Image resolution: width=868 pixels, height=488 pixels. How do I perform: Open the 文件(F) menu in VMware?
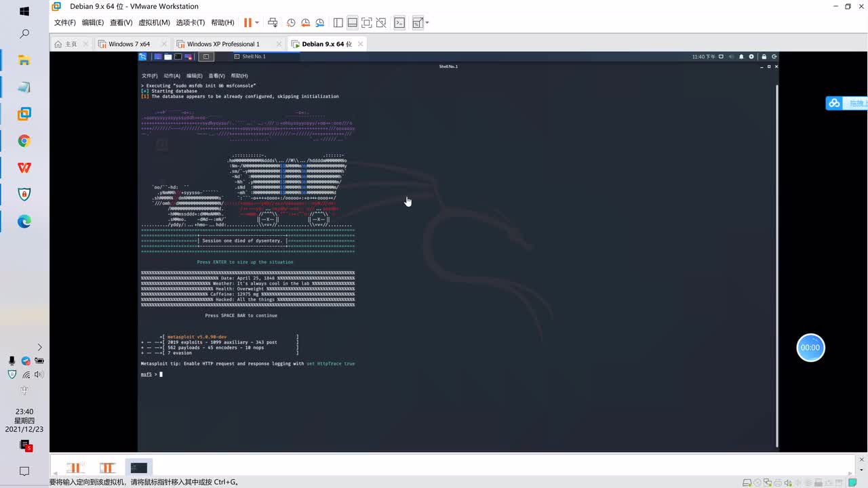coord(64,22)
